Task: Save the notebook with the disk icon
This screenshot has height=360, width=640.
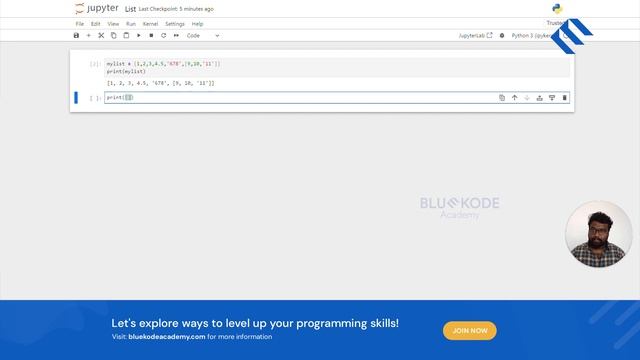Action: (76, 36)
